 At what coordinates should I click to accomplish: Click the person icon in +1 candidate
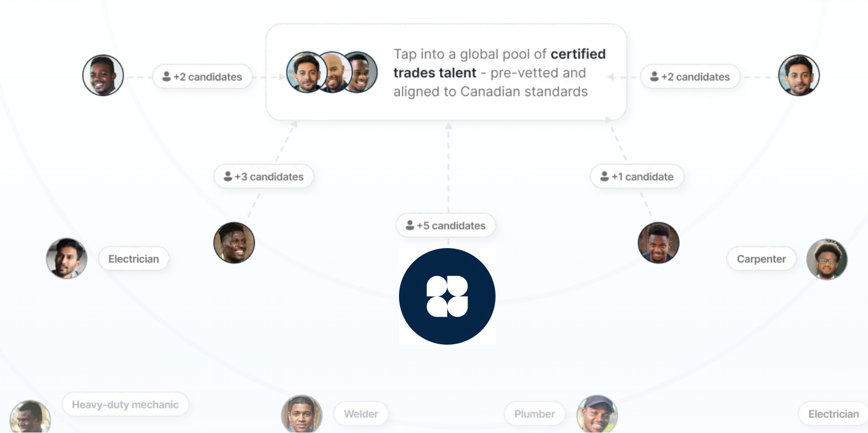[604, 177]
